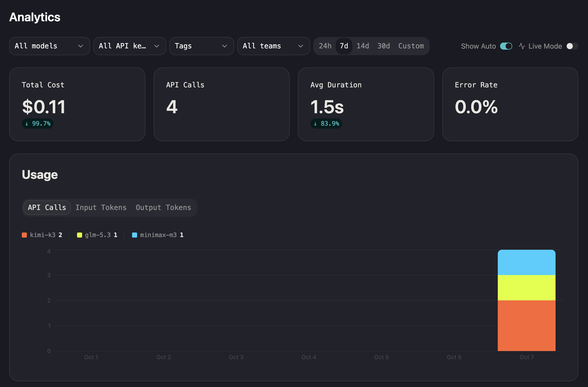588x387 pixels.
Task: Click the API Calls count 4
Action: click(172, 107)
